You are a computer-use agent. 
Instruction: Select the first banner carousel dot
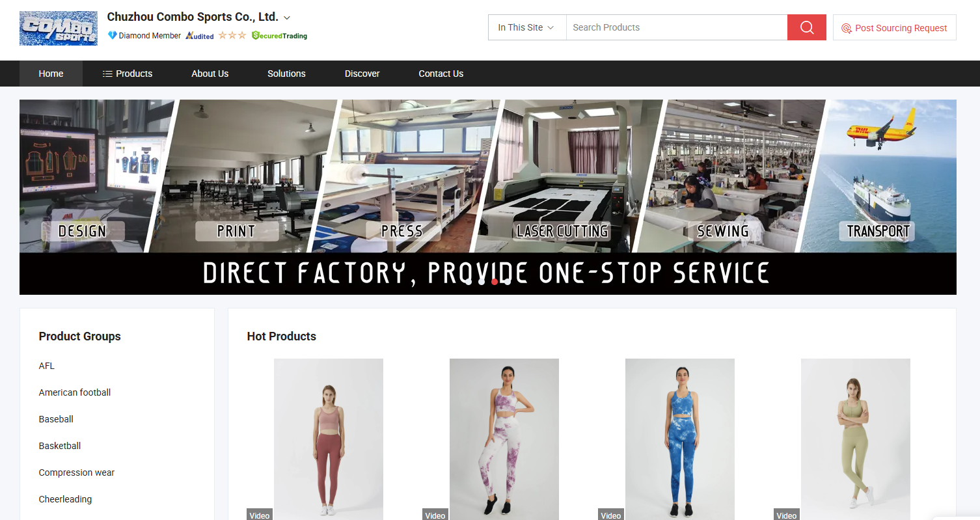(469, 281)
